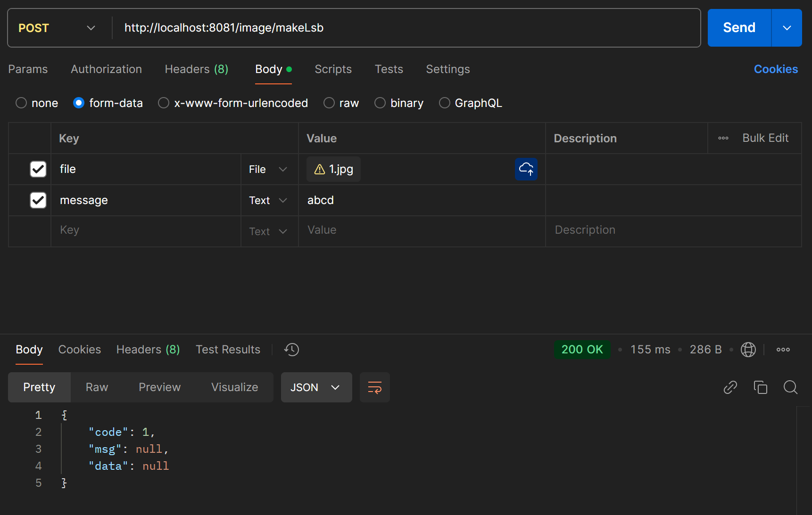Switch response view to Preview
The width and height of the screenshot is (812, 515).
coord(159,387)
